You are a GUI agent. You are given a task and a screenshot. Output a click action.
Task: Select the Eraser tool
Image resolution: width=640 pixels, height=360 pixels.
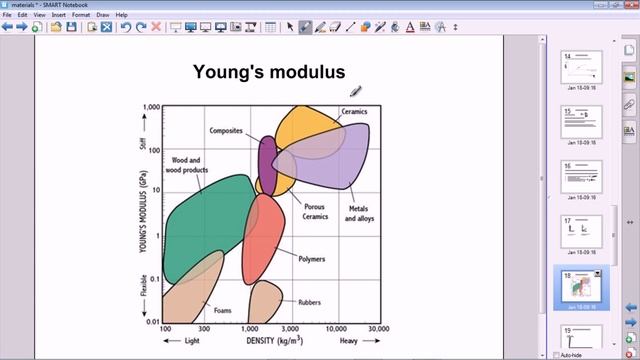click(x=335, y=27)
